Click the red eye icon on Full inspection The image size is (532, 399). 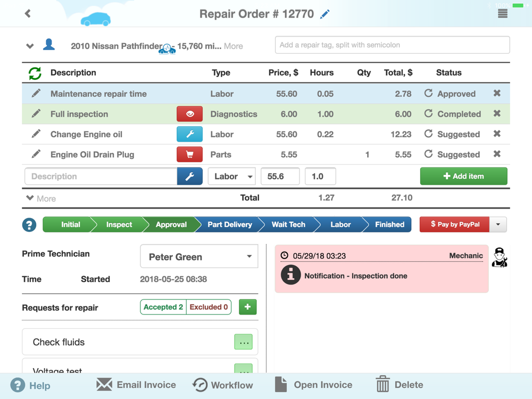point(190,114)
